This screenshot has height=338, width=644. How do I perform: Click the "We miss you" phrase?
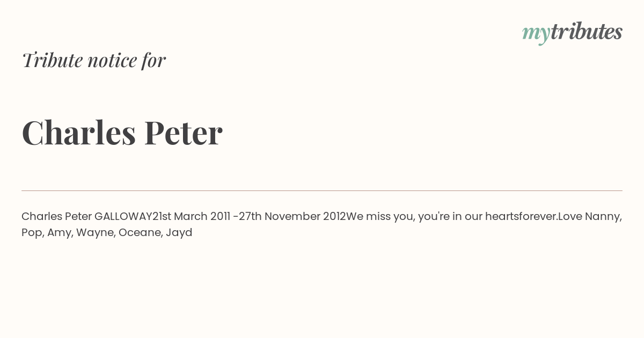tap(379, 217)
